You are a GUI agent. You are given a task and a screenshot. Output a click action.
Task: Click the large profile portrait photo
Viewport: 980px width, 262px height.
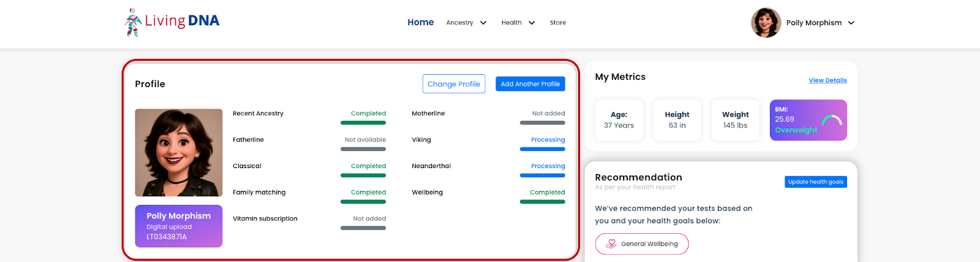pos(179,153)
